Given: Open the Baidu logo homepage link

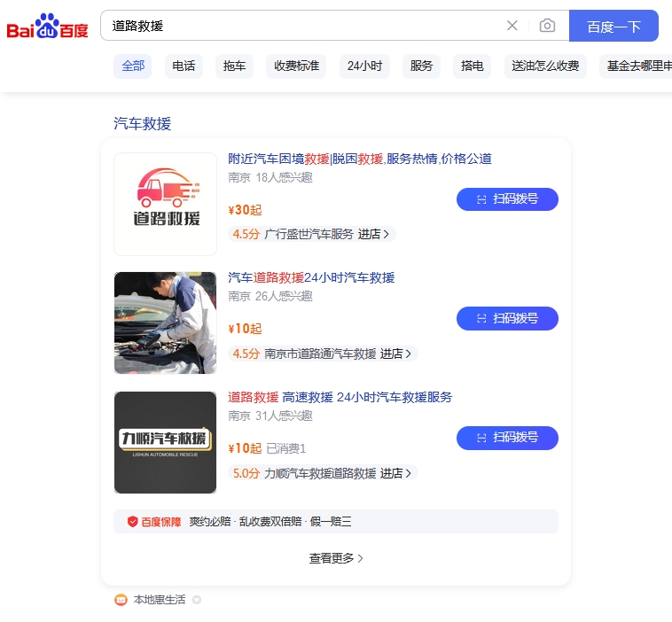Looking at the screenshot, I should pyautogui.click(x=47, y=26).
